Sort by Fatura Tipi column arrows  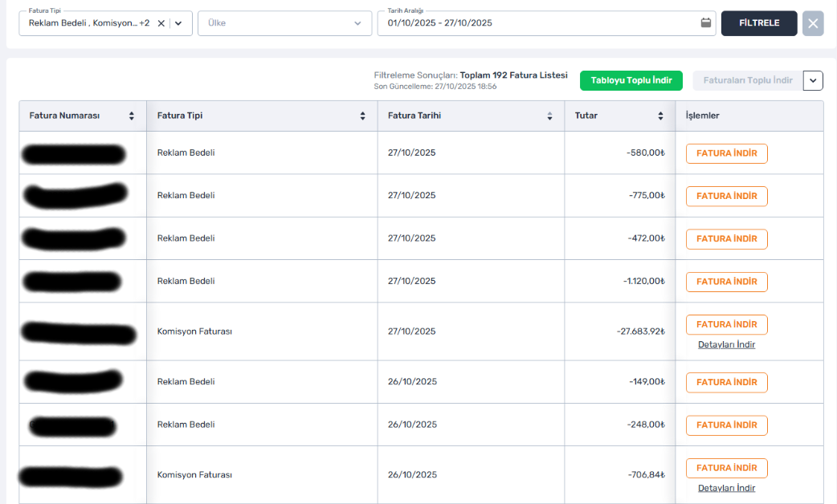(x=363, y=116)
